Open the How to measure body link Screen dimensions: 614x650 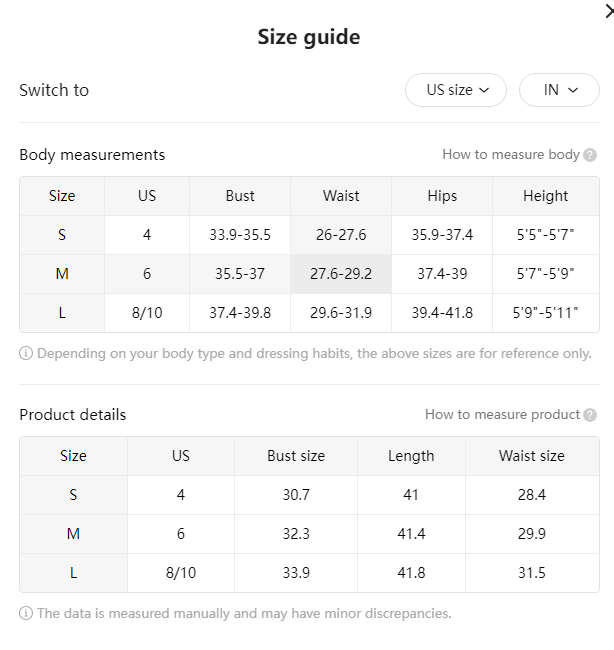[x=511, y=155]
